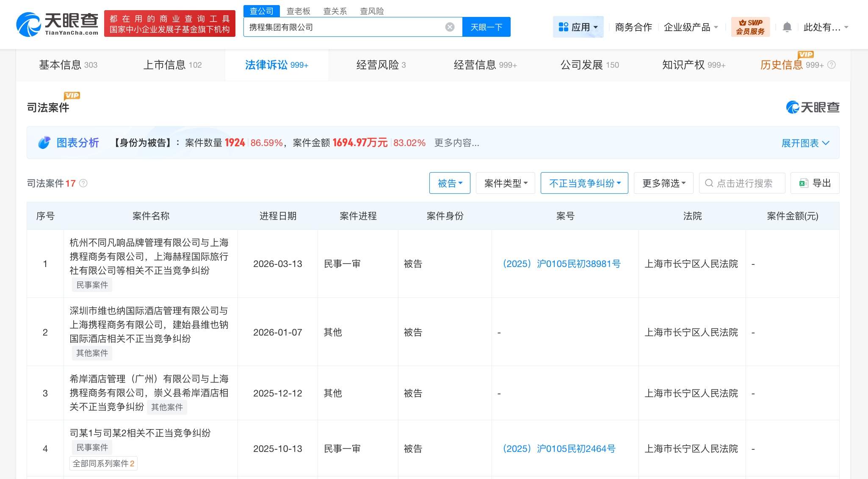Switch to the 查老板 search tab
The height and width of the screenshot is (479, 868).
coord(298,11)
